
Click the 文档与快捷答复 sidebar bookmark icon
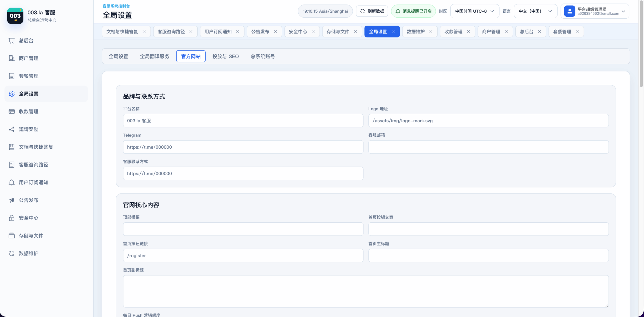[12, 147]
